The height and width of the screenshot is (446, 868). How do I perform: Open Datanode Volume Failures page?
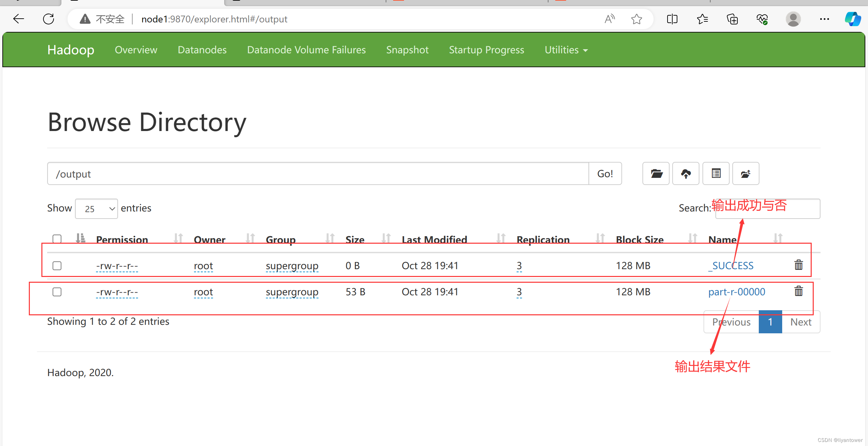click(x=306, y=50)
